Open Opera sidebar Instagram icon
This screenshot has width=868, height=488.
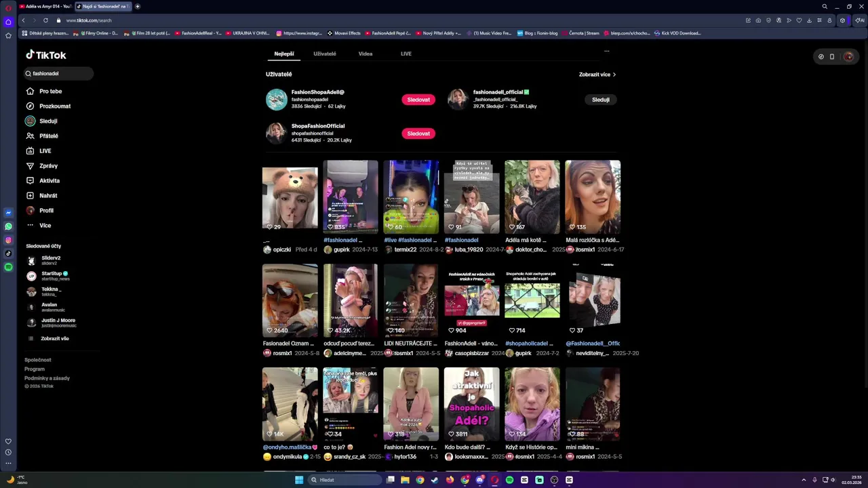click(8, 240)
